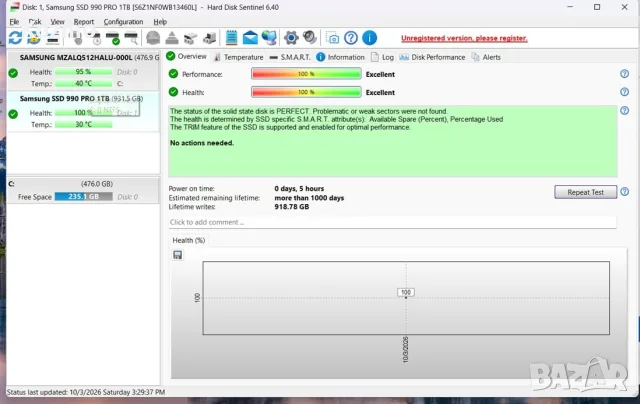
Task: Click the refresh-with-lock toolbar icon
Action: tap(34, 38)
